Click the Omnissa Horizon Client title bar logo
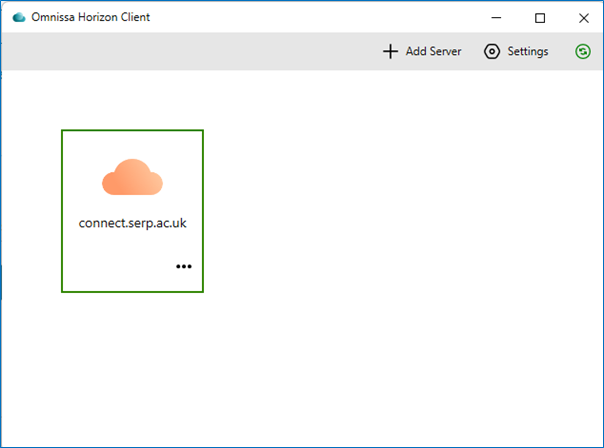The image size is (604, 448). (19, 17)
